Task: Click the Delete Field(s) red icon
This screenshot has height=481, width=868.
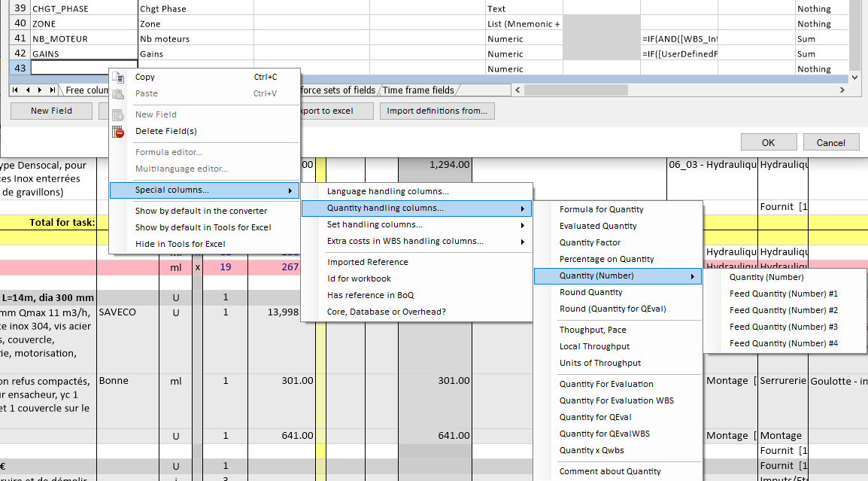Action: point(118,132)
